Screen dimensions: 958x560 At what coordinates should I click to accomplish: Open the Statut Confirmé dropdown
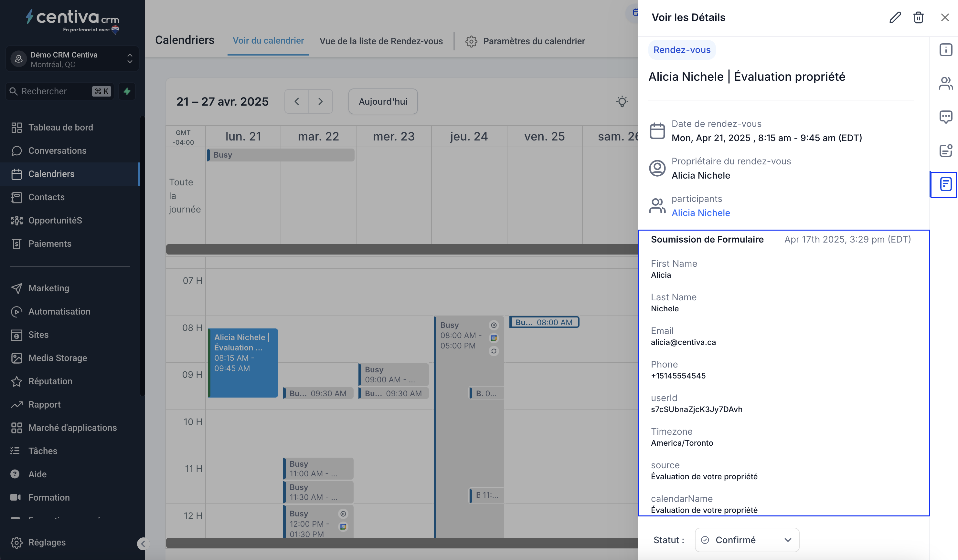click(x=747, y=539)
